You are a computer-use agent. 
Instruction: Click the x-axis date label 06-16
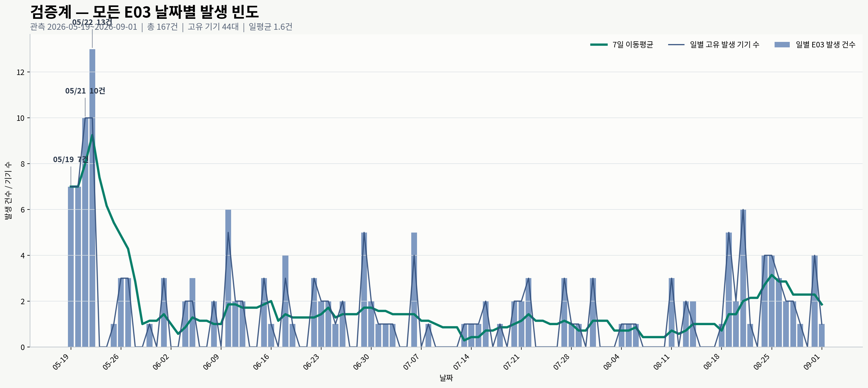pyautogui.click(x=261, y=362)
